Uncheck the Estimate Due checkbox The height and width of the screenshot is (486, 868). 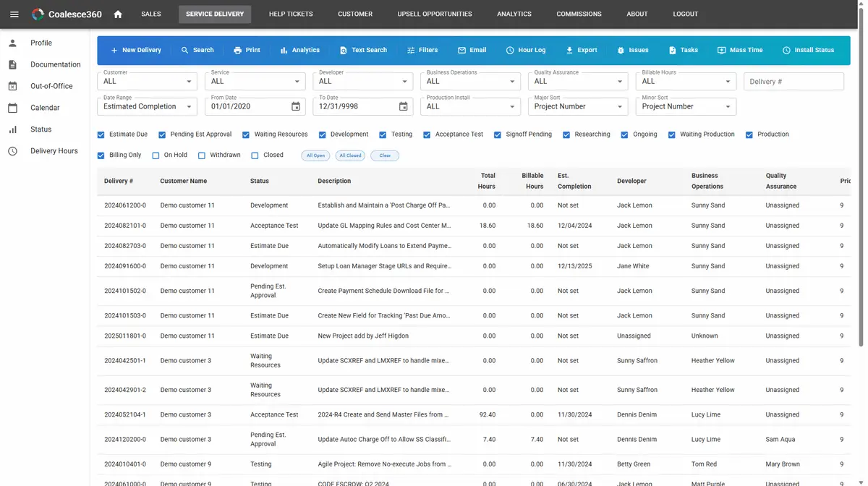pyautogui.click(x=100, y=134)
